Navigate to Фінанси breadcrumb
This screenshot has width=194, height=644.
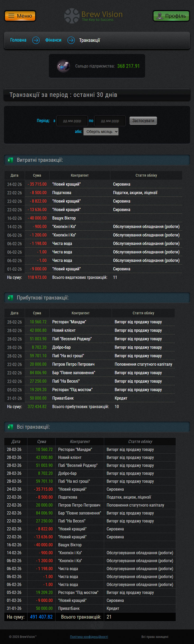coord(53,40)
